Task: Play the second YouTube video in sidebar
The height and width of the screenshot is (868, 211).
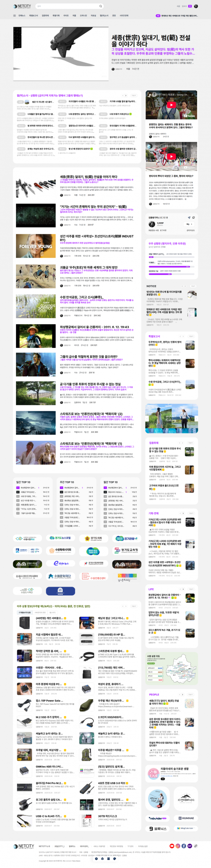Action: point(171,156)
